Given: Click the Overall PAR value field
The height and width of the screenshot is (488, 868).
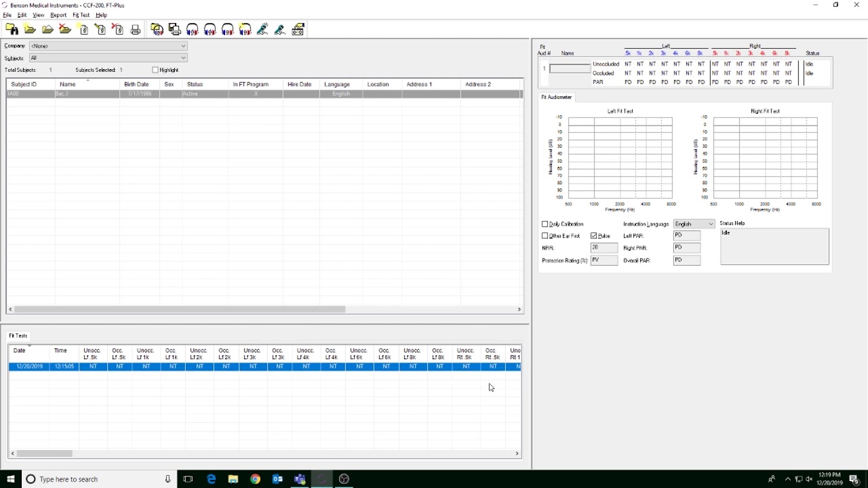Looking at the screenshot, I should coord(687,260).
